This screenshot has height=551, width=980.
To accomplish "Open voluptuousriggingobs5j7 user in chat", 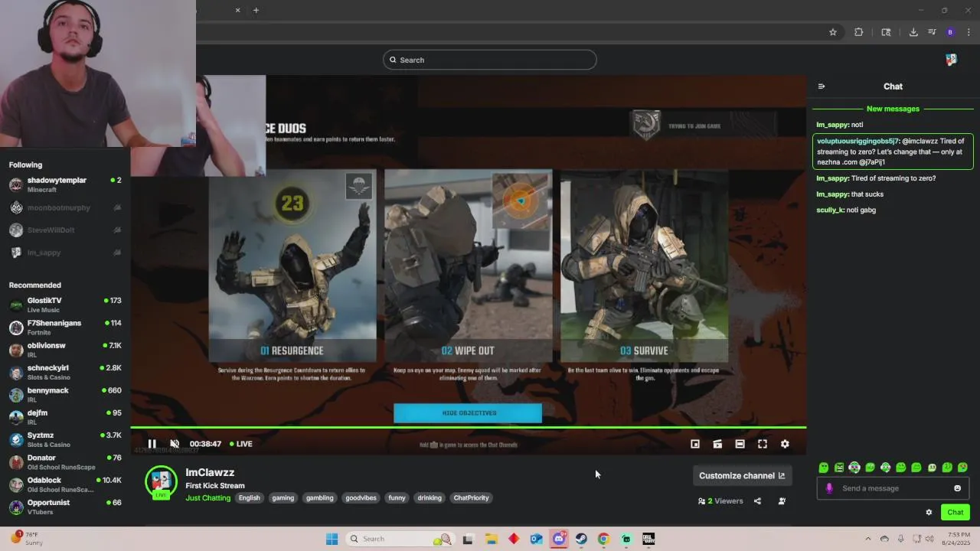I will click(857, 141).
